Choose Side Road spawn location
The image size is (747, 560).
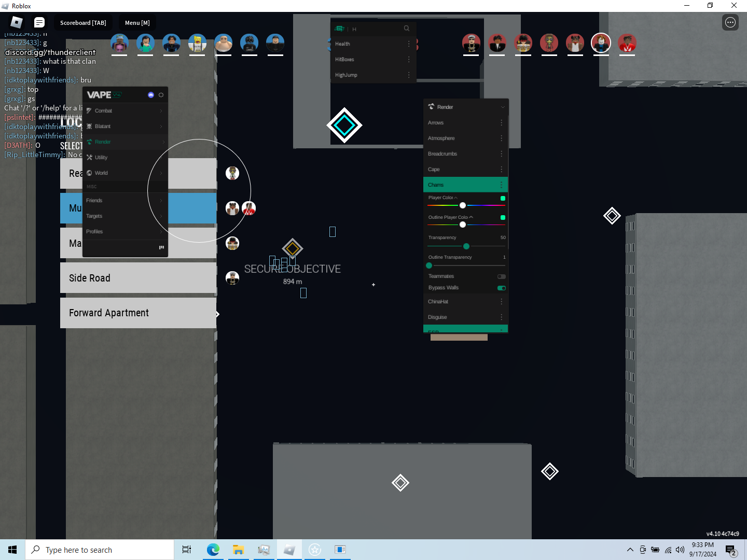click(x=138, y=278)
